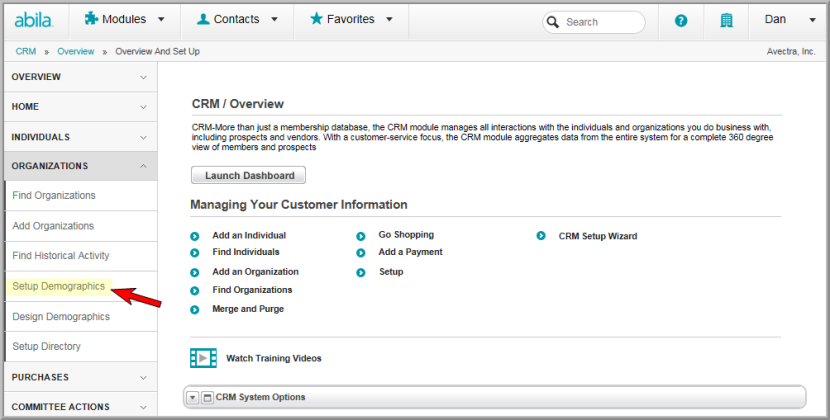
Task: Collapse the Organizations sidebar section
Action: pos(80,166)
